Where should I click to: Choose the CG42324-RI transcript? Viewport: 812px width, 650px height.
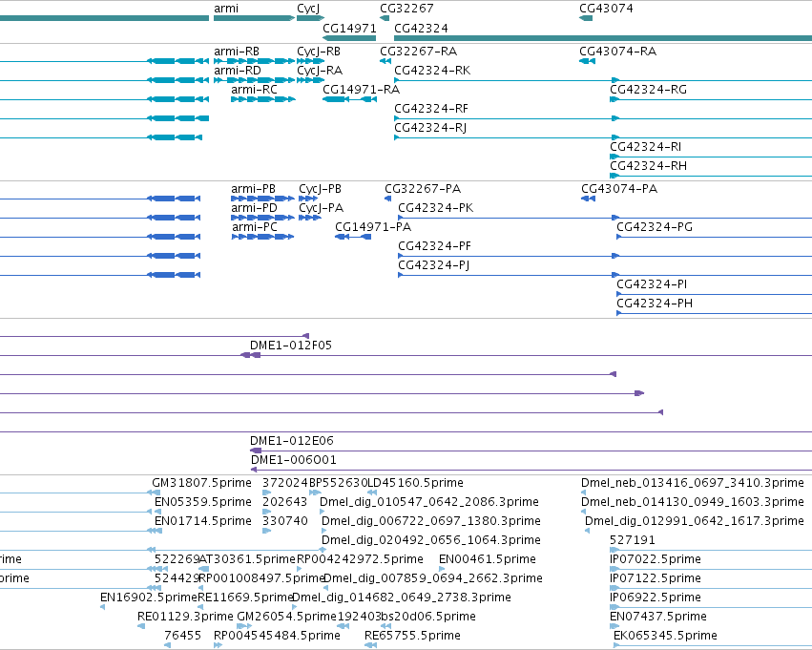click(x=711, y=157)
